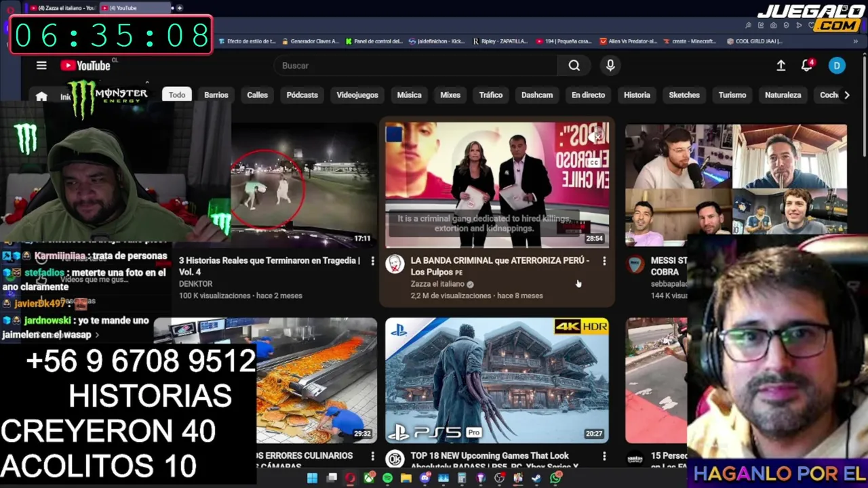The width and height of the screenshot is (868, 488).
Task: Select the Videojuegos filter chip
Action: (357, 95)
